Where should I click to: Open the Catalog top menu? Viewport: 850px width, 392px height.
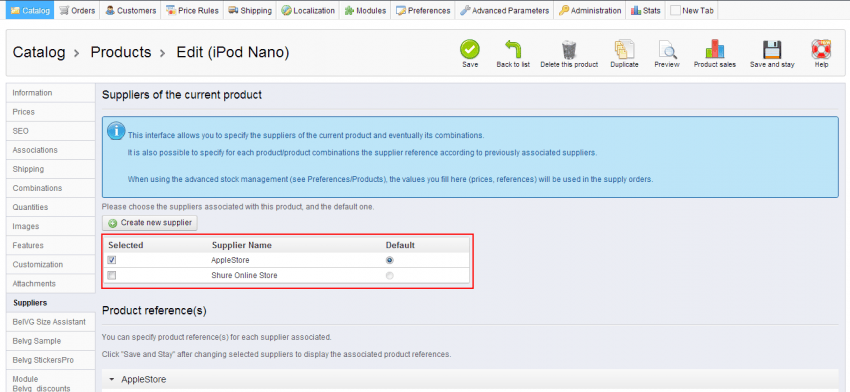pos(30,10)
